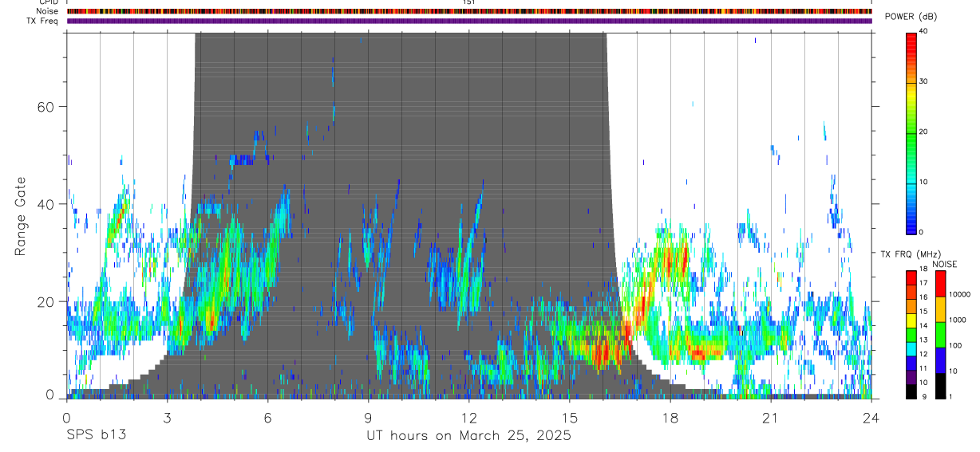Click the 60 Range Gate axis label
The width and height of the screenshot is (980, 452).
[x=49, y=107]
